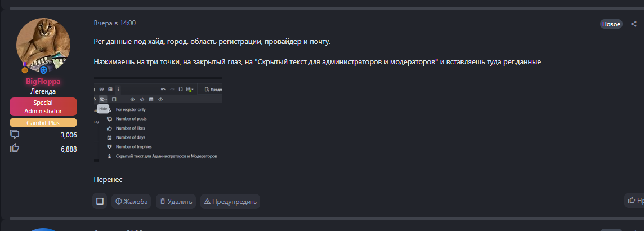Report the post via Жалоба
Screen dimensions: 644x231
(131, 201)
